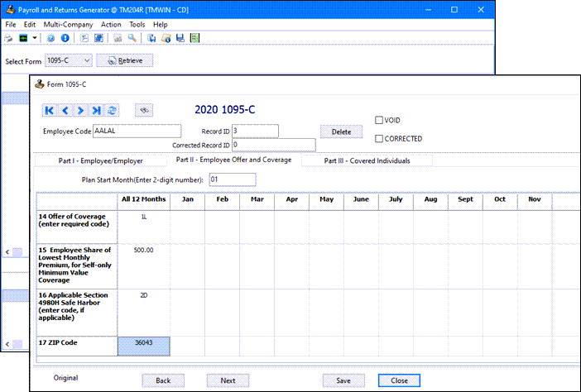Go to the next record arrow
Viewport: 581px width, 392px height.
tap(81, 110)
